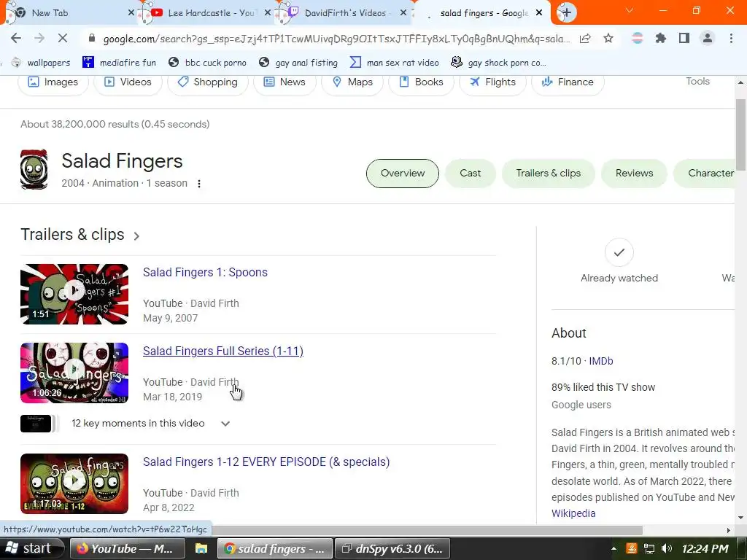Click the Salad Fingers show thumbnail

[34, 169]
